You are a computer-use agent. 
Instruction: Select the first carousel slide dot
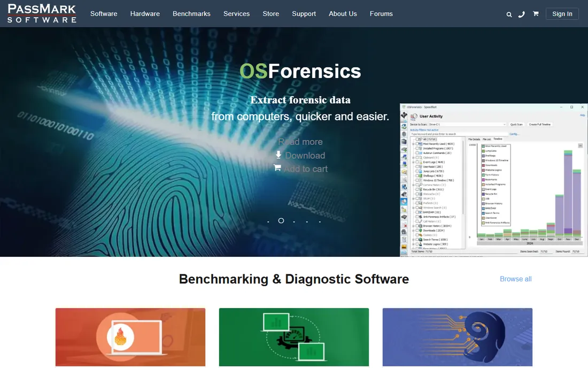268,221
